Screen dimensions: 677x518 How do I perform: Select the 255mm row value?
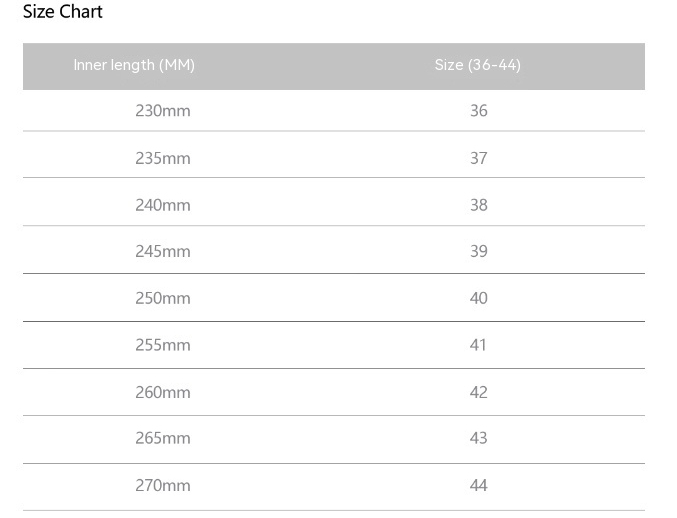coord(163,345)
